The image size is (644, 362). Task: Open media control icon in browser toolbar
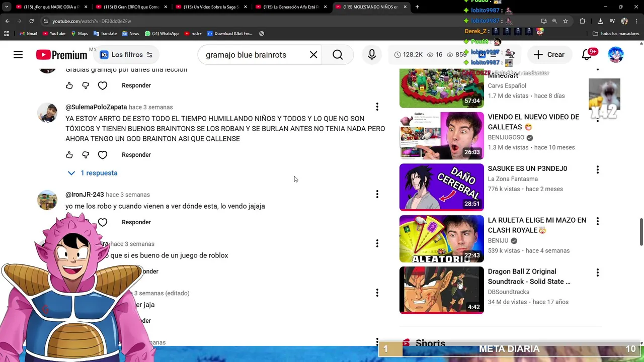pyautogui.click(x=612, y=21)
